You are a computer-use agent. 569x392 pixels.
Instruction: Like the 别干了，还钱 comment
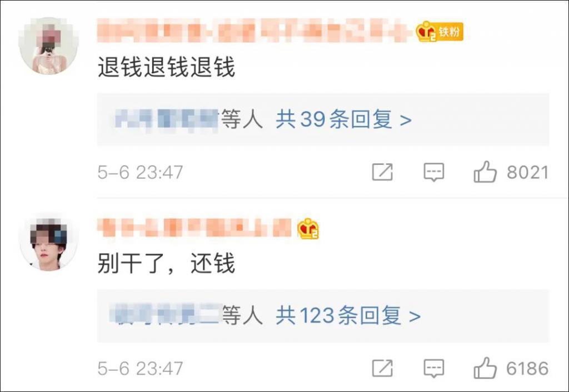(485, 368)
